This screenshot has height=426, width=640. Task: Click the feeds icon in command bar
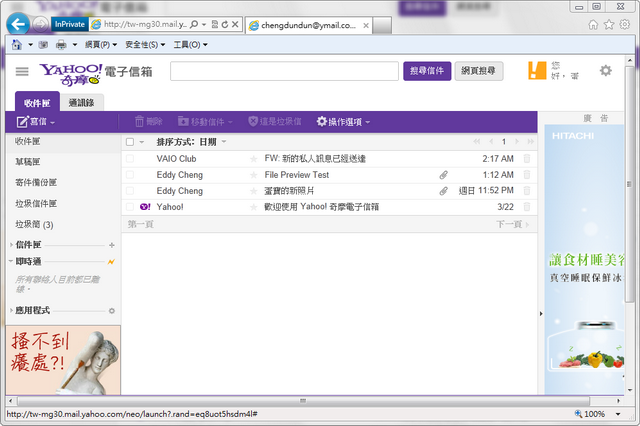click(x=43, y=44)
